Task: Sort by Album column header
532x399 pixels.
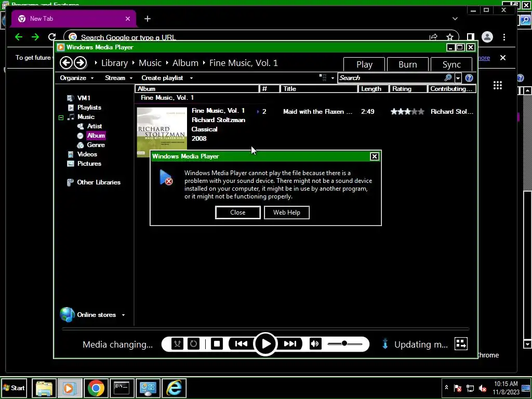Action: (x=197, y=89)
